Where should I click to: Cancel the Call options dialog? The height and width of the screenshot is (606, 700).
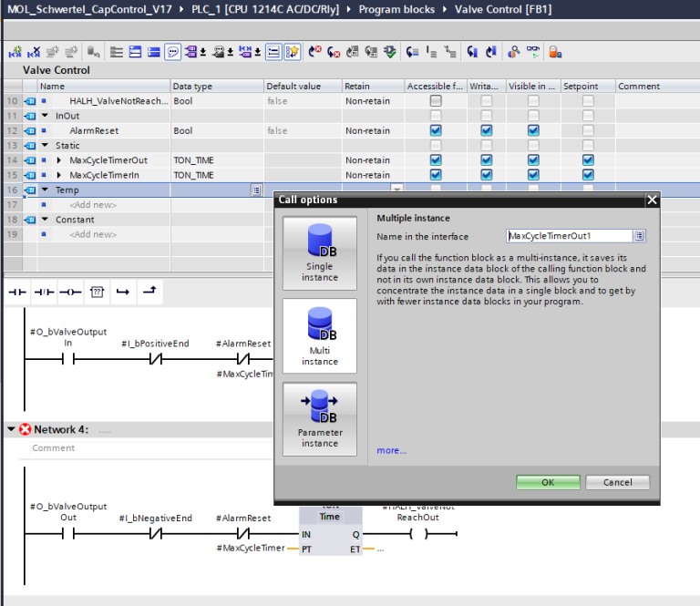click(x=617, y=482)
